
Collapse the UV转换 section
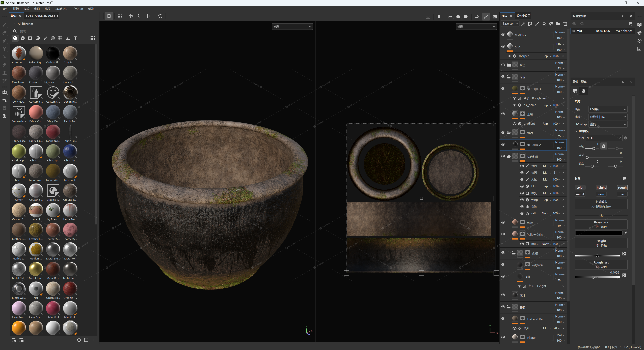577,131
